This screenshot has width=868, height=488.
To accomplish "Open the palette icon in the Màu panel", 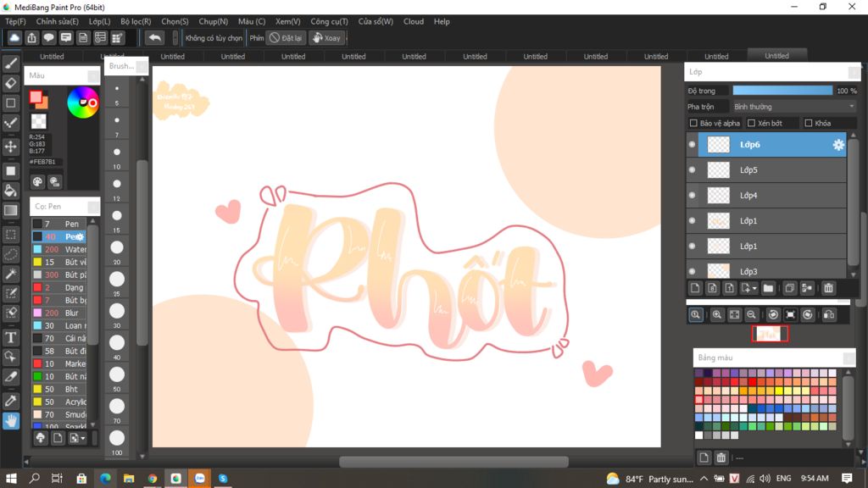I will [x=37, y=181].
